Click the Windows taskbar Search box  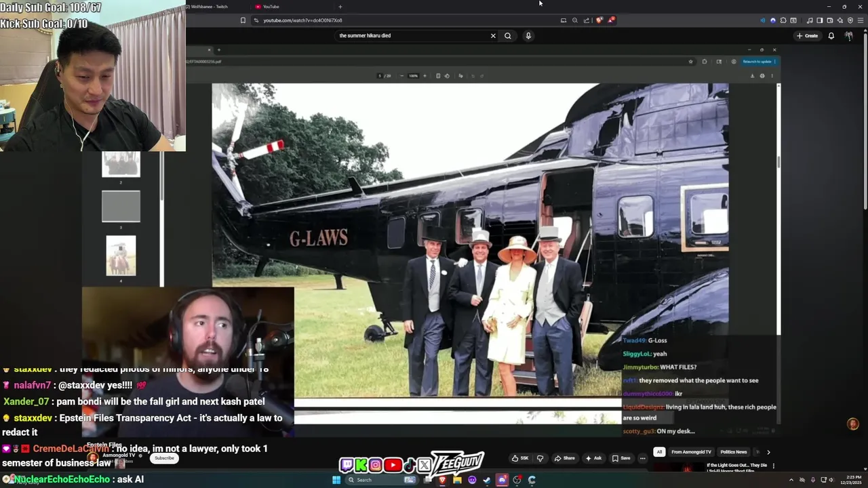click(x=382, y=480)
